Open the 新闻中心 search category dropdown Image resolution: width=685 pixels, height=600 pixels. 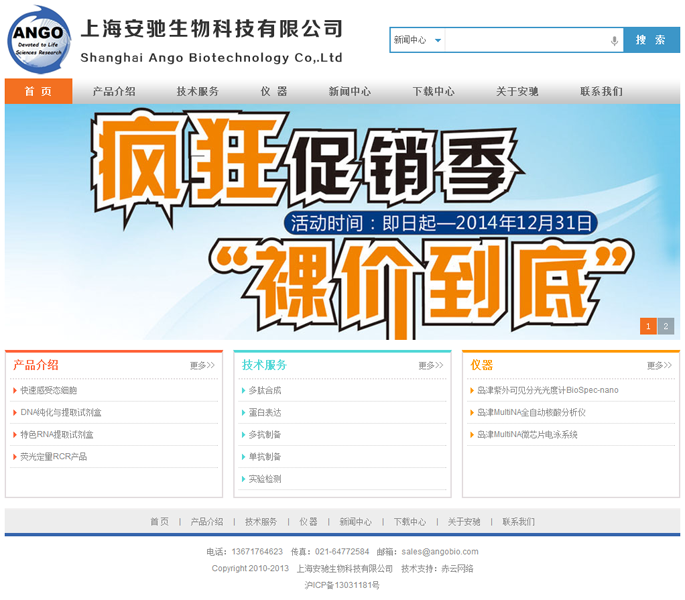[x=417, y=40]
